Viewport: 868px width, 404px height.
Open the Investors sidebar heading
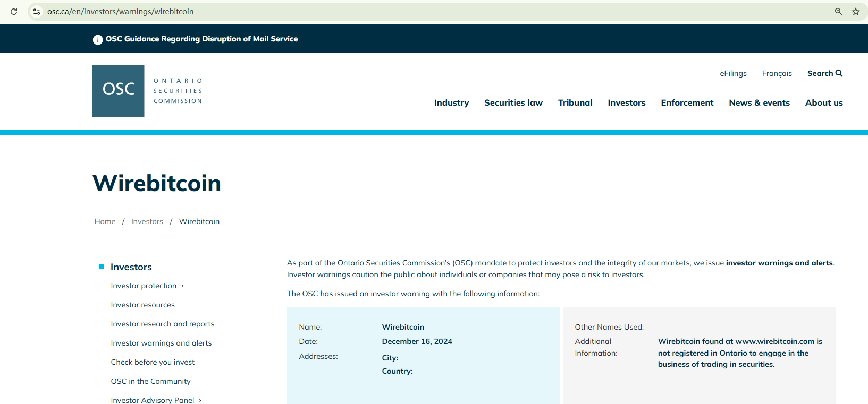click(x=131, y=267)
